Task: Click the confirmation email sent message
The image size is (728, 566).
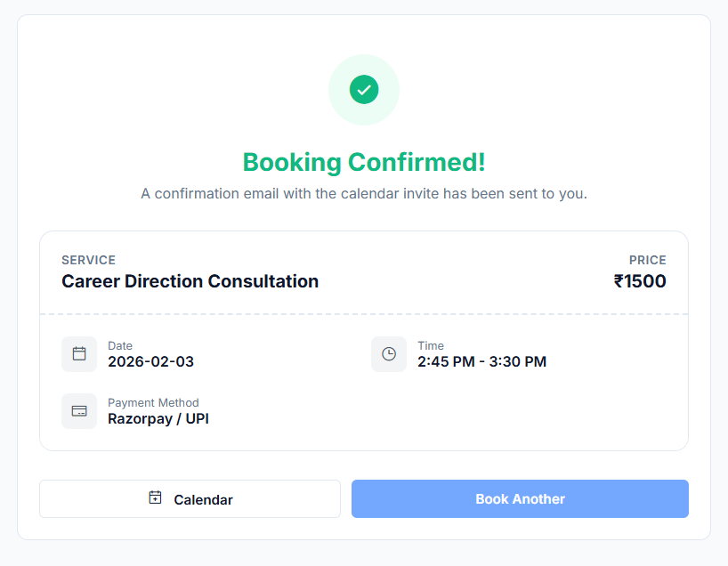Action: point(364,193)
